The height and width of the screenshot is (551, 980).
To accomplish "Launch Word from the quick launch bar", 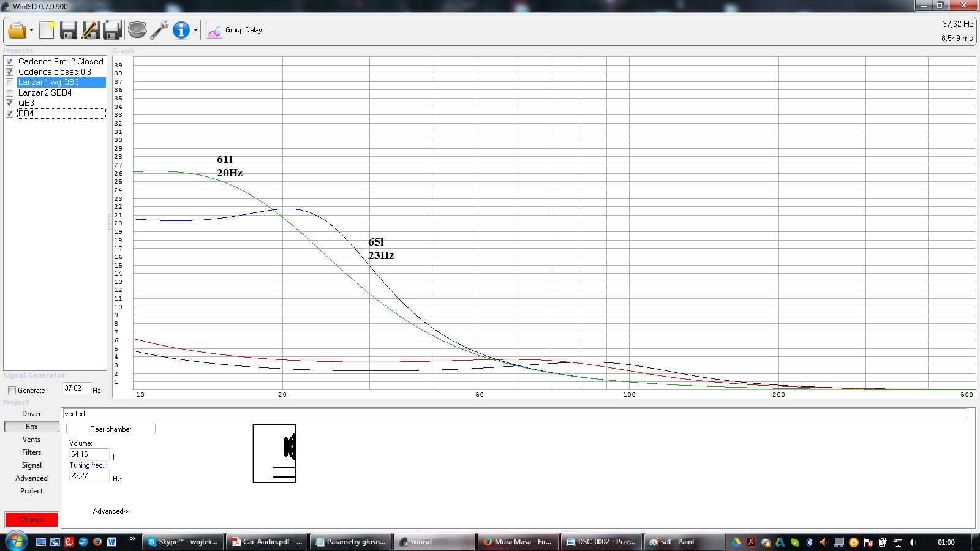I will pos(111,542).
